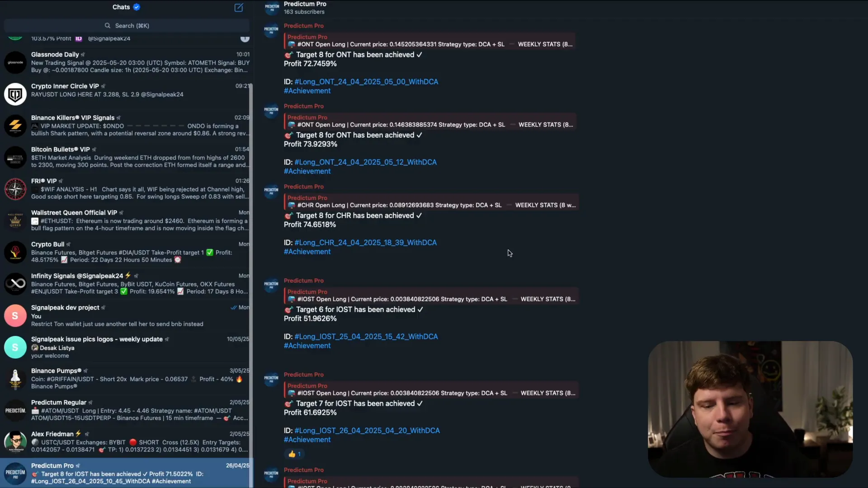This screenshot has width=868, height=488.
Task: Click 163 subscribers text in channel header
Action: pos(304,12)
